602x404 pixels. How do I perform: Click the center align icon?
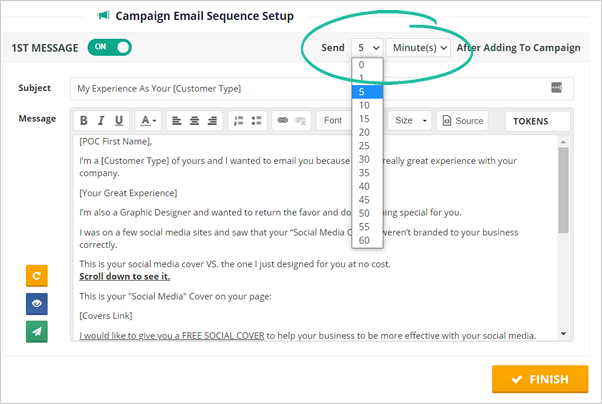192,121
